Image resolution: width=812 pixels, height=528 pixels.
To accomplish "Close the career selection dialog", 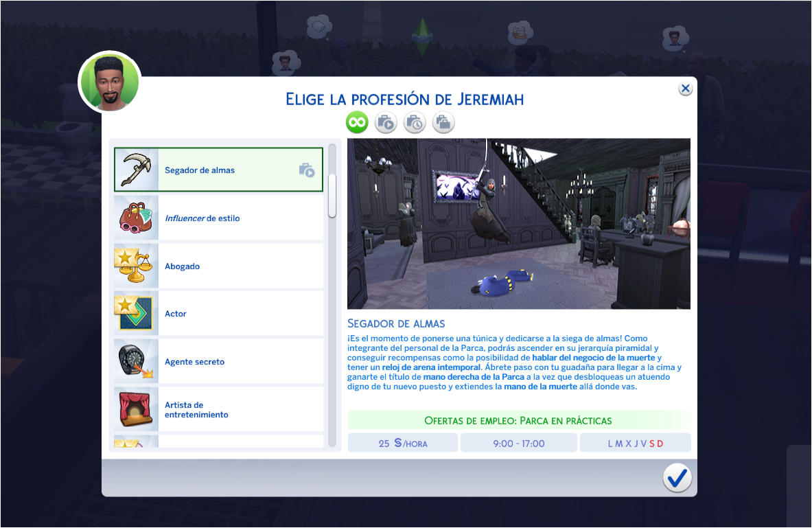I will [x=685, y=89].
